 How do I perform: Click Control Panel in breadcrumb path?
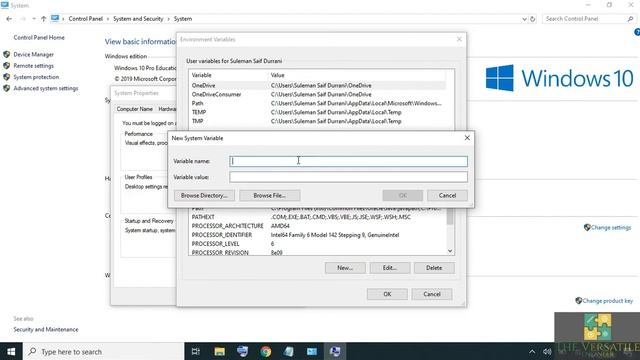point(86,19)
